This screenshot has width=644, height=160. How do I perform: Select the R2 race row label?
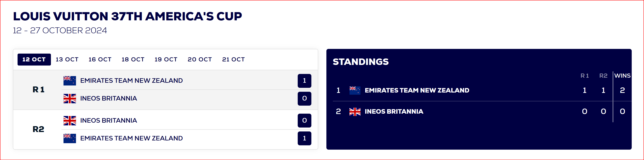(38, 129)
